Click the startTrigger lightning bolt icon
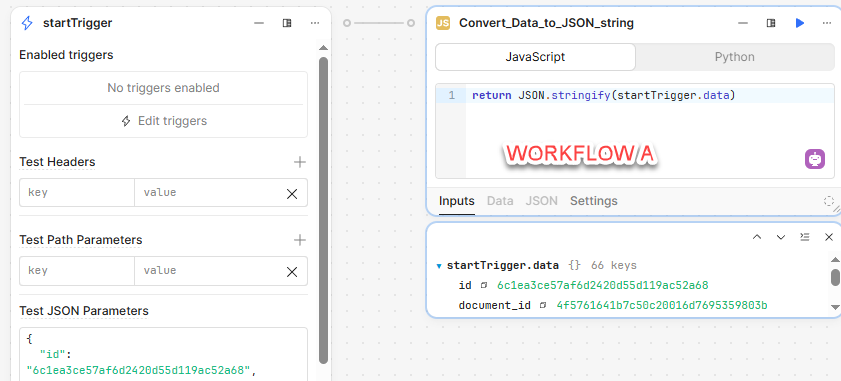Image resolution: width=841 pixels, height=381 pixels. (x=27, y=23)
